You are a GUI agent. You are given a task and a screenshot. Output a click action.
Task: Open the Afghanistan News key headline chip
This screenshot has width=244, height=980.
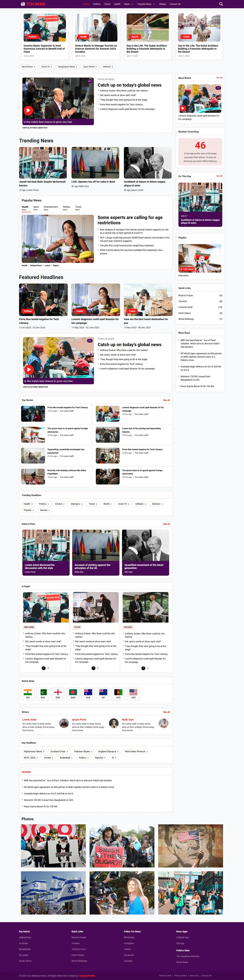click(34, 751)
